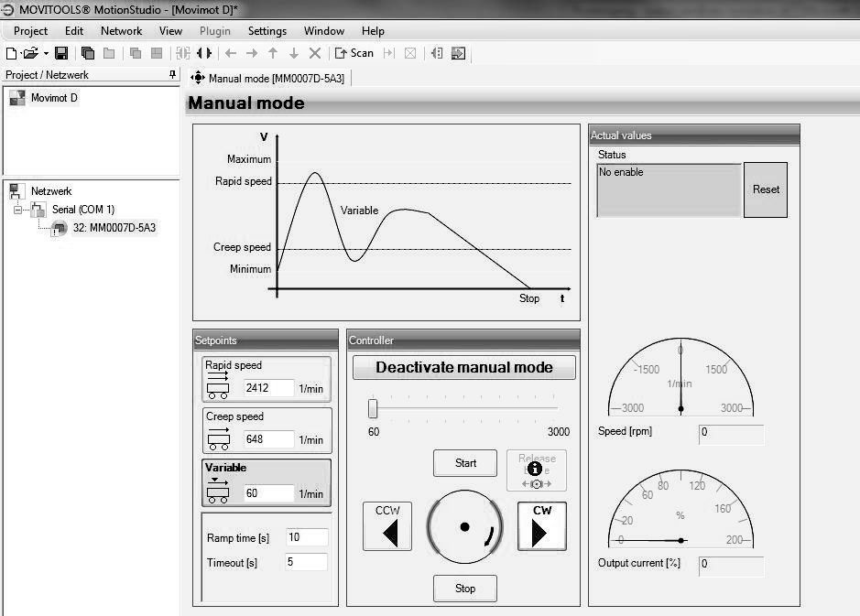Click the right arrow toolbar icon
Viewport: 860px width, 616px height.
(252, 53)
